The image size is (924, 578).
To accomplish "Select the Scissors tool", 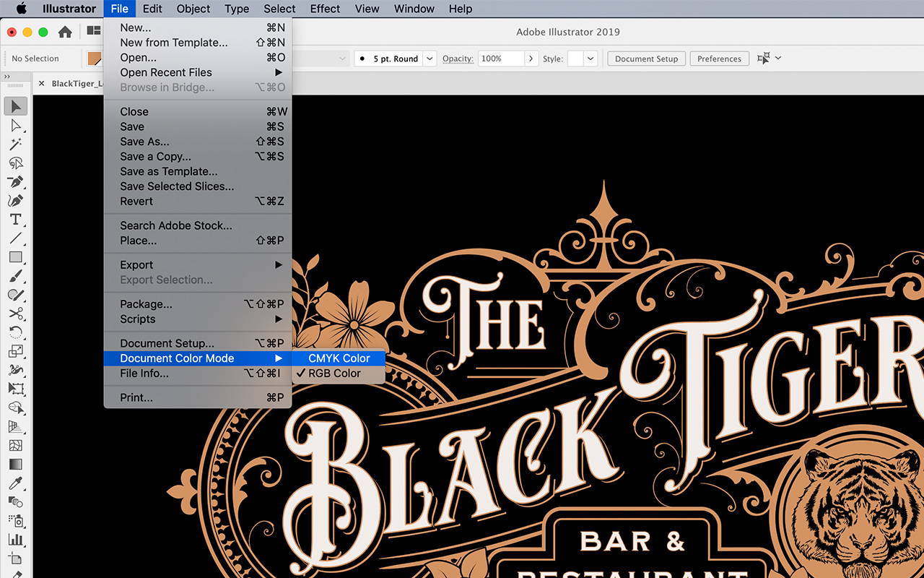I will click(x=16, y=314).
